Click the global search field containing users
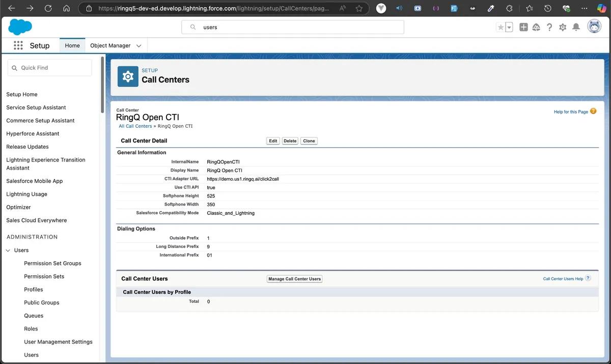This screenshot has height=364, width=611. [293, 27]
